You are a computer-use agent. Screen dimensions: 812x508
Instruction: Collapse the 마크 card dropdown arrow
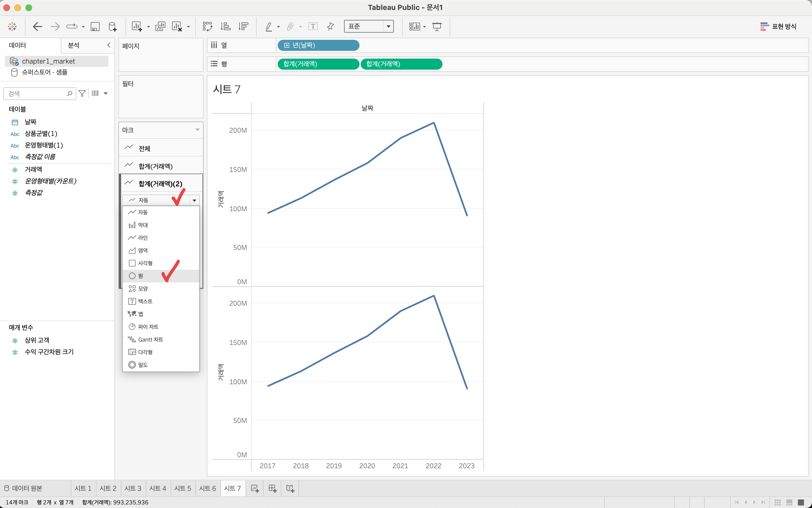197,130
